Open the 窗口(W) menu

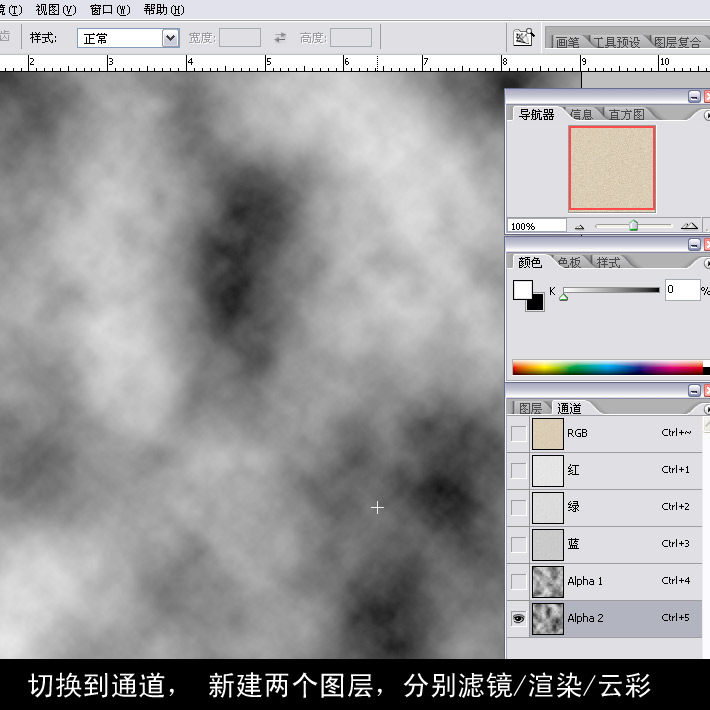(x=110, y=10)
